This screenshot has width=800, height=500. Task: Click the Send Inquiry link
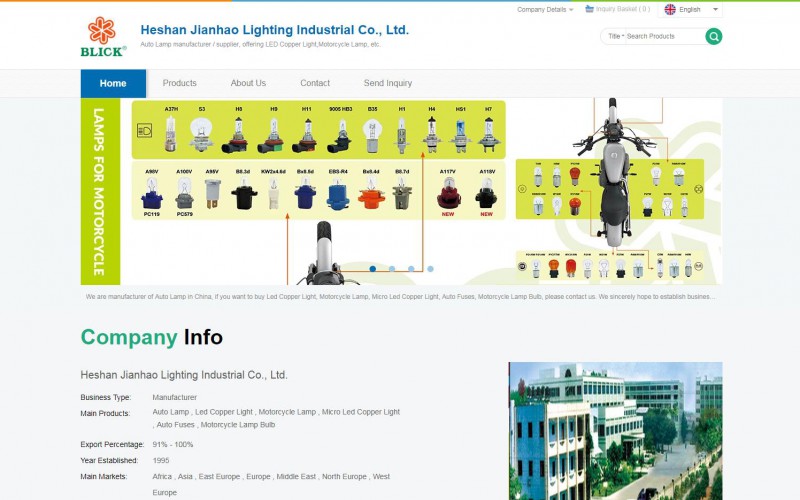(x=387, y=83)
